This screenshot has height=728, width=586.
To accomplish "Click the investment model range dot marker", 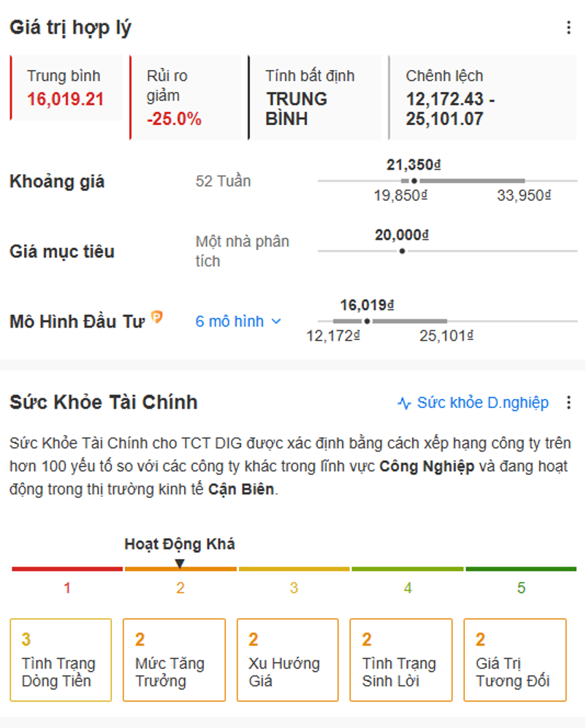I will click(x=367, y=322).
